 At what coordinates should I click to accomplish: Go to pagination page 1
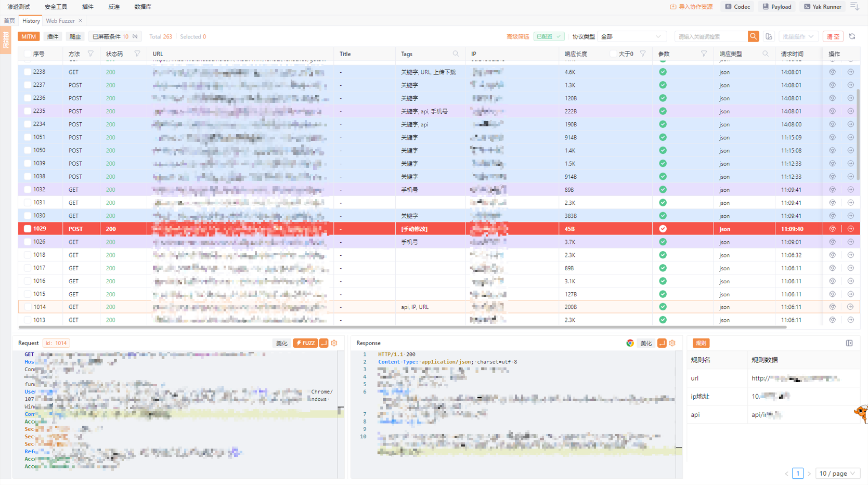[x=798, y=474]
